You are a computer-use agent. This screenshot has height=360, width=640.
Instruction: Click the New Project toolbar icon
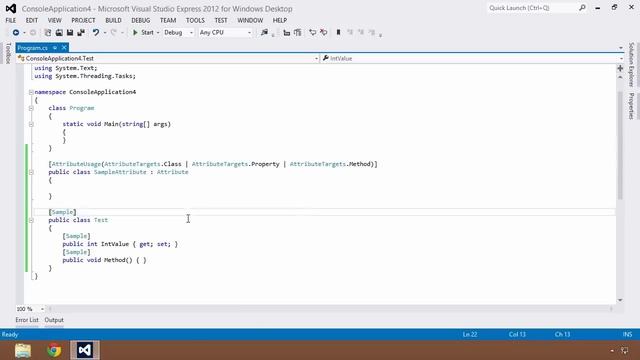(48, 32)
